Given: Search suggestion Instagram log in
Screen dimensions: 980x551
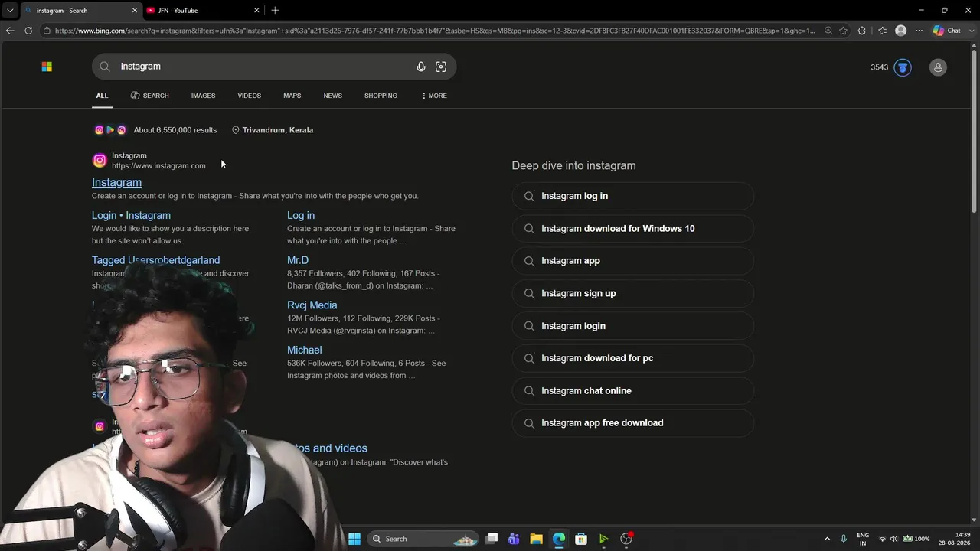Looking at the screenshot, I should pyautogui.click(x=633, y=196).
